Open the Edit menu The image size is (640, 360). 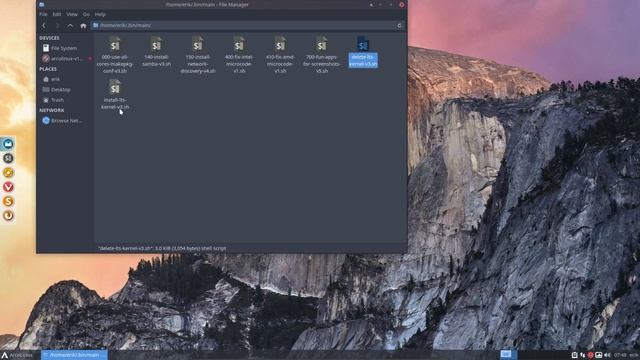click(x=57, y=14)
